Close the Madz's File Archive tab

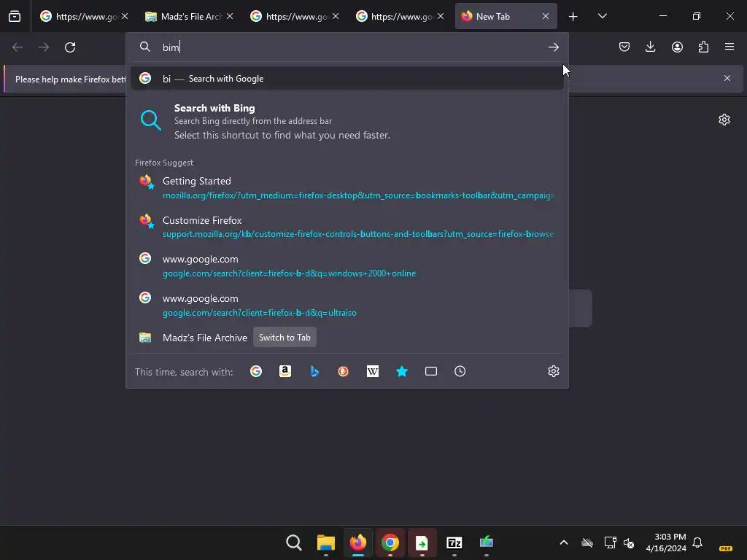tap(230, 16)
